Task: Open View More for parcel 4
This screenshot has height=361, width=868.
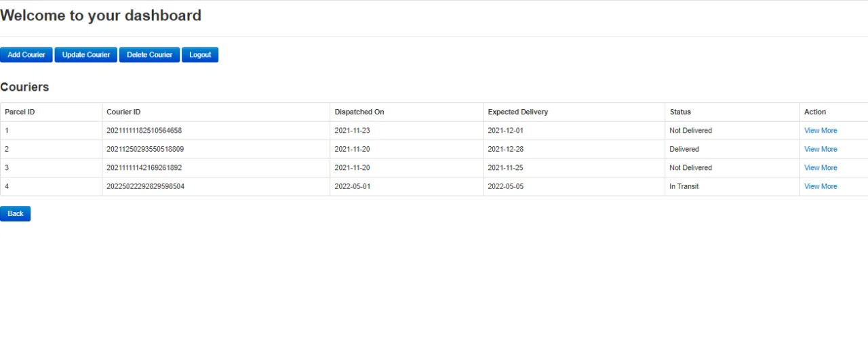Action: pos(821,186)
